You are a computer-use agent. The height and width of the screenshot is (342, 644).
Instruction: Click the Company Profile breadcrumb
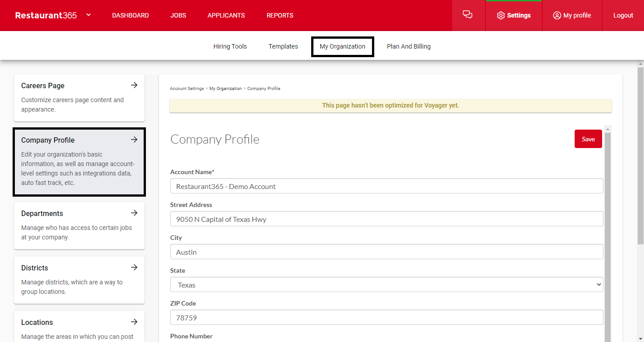264,89
